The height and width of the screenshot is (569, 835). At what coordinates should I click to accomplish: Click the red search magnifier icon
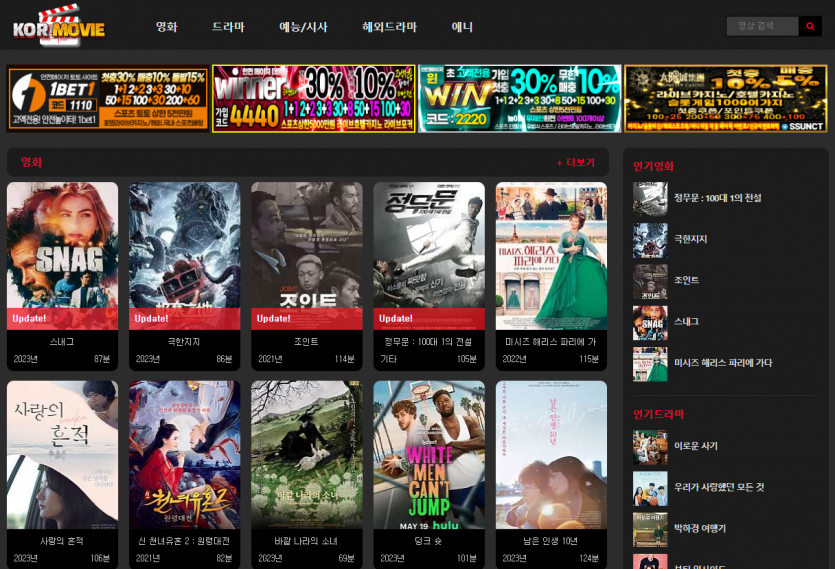coord(810,27)
